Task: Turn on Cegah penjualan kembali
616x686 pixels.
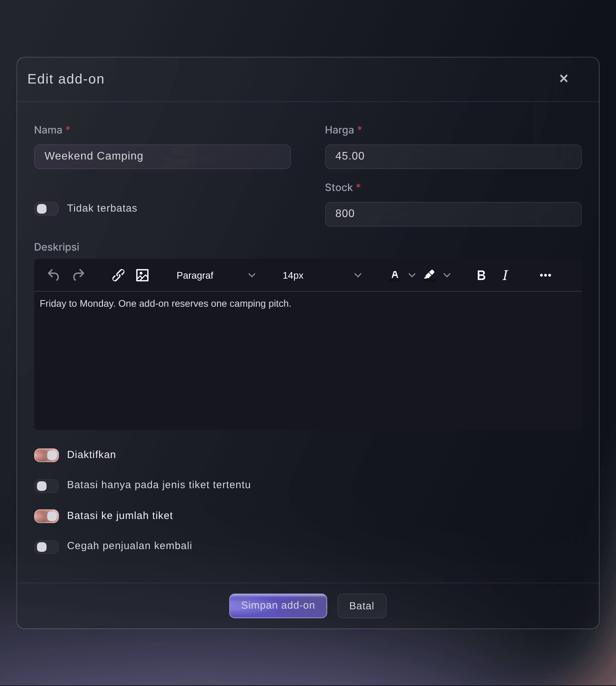Action: pyautogui.click(x=47, y=547)
